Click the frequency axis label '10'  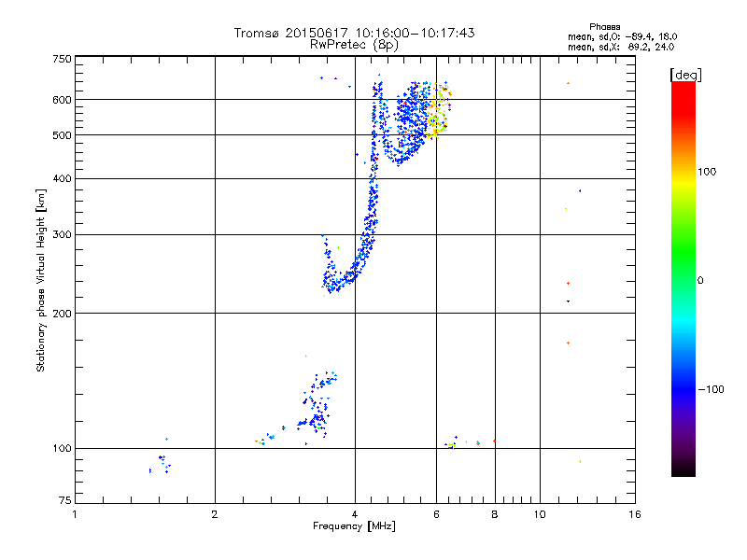(x=540, y=514)
